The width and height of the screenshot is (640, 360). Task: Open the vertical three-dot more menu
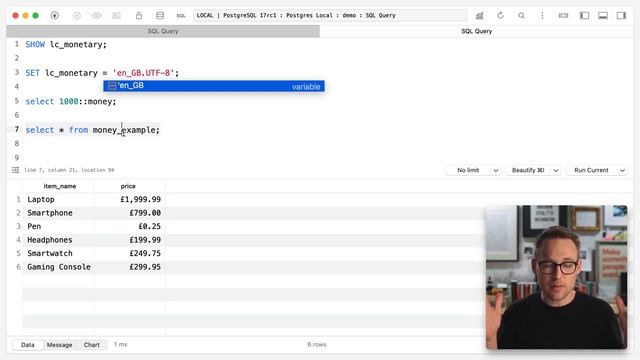pos(542,16)
